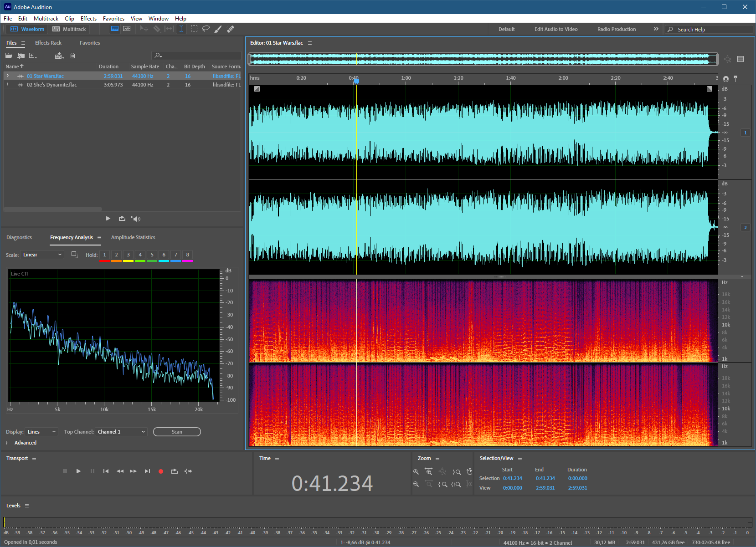Select the Time Selection tool

click(181, 29)
